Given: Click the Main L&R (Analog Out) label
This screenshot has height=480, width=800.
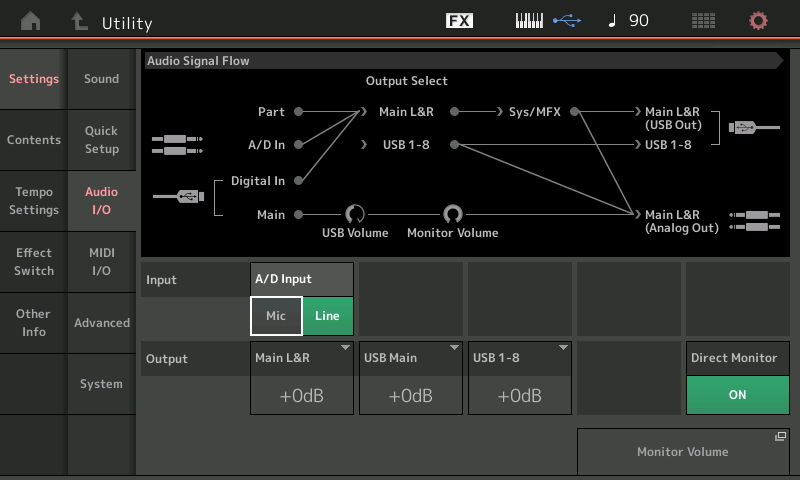Looking at the screenshot, I should [682, 221].
